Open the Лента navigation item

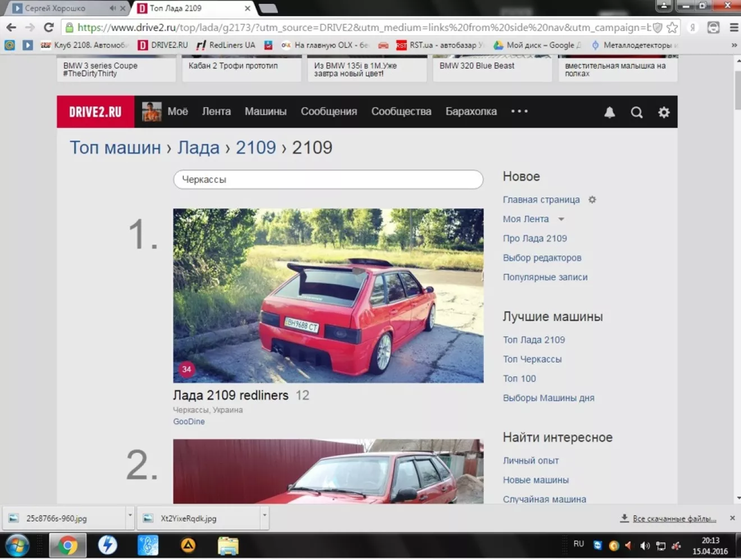[x=216, y=111]
